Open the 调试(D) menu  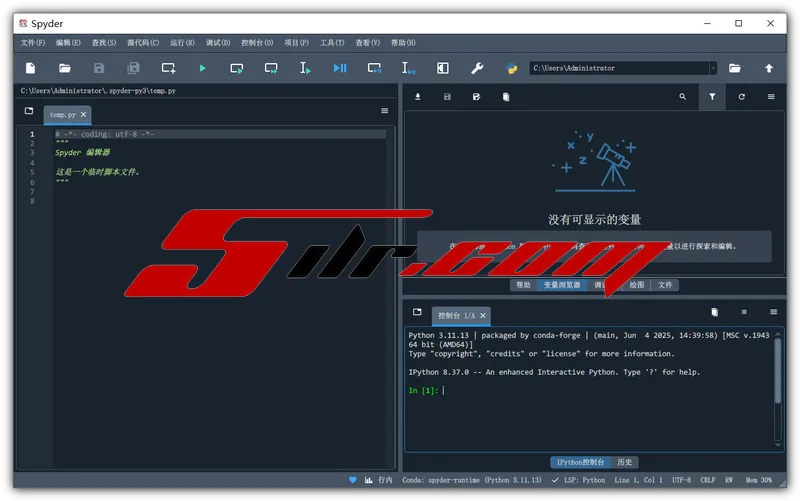click(218, 43)
